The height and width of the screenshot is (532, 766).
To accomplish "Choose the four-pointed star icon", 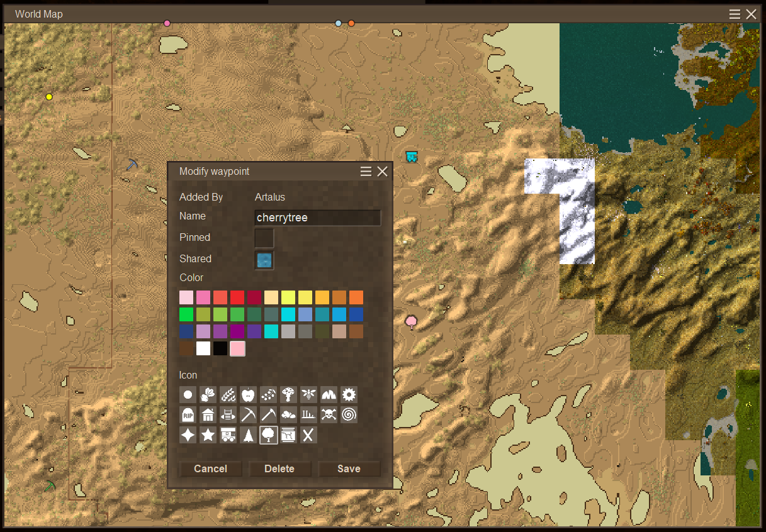I will (188, 435).
